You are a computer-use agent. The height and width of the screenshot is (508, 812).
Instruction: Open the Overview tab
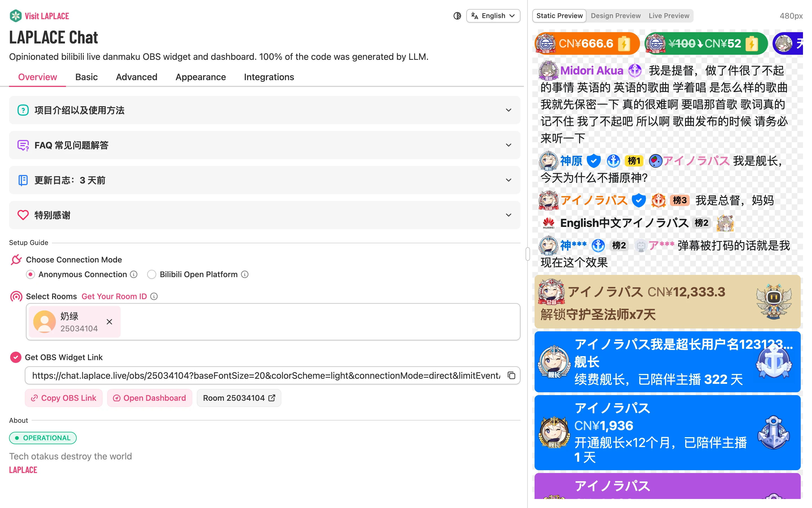pyautogui.click(x=37, y=77)
